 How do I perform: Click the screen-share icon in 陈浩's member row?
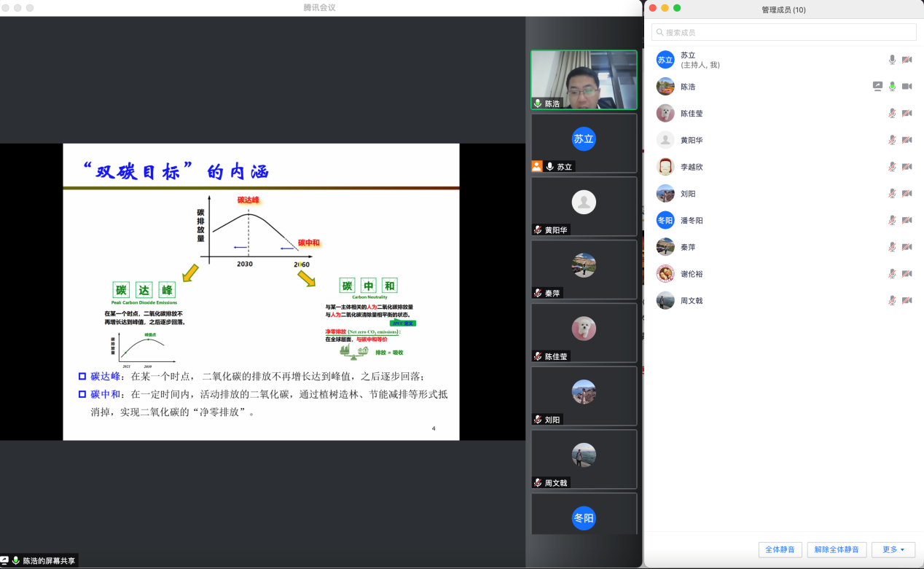[877, 87]
